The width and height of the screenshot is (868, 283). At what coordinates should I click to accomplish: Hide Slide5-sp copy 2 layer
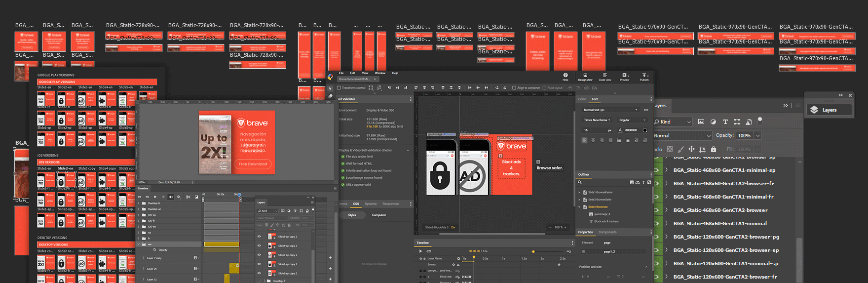click(259, 236)
